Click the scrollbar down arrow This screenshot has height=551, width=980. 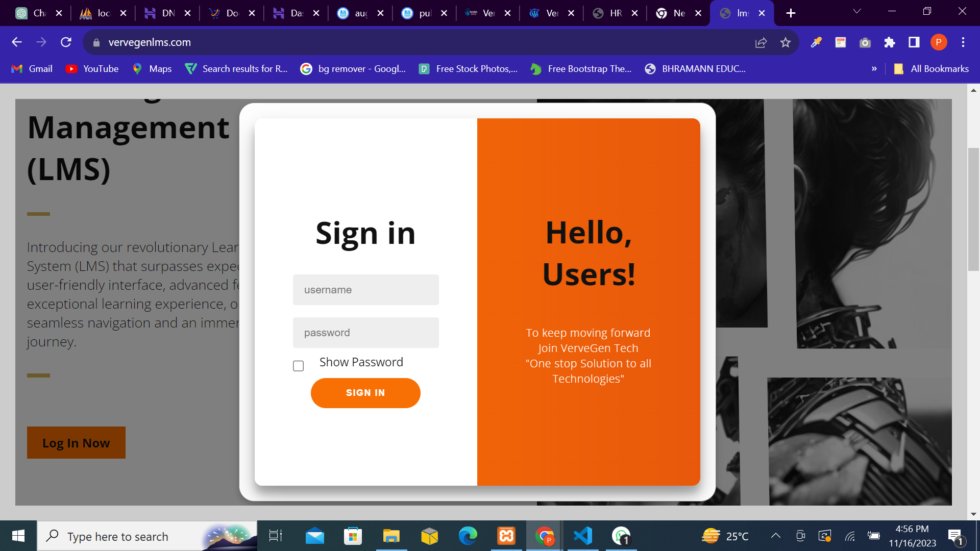[973, 514]
